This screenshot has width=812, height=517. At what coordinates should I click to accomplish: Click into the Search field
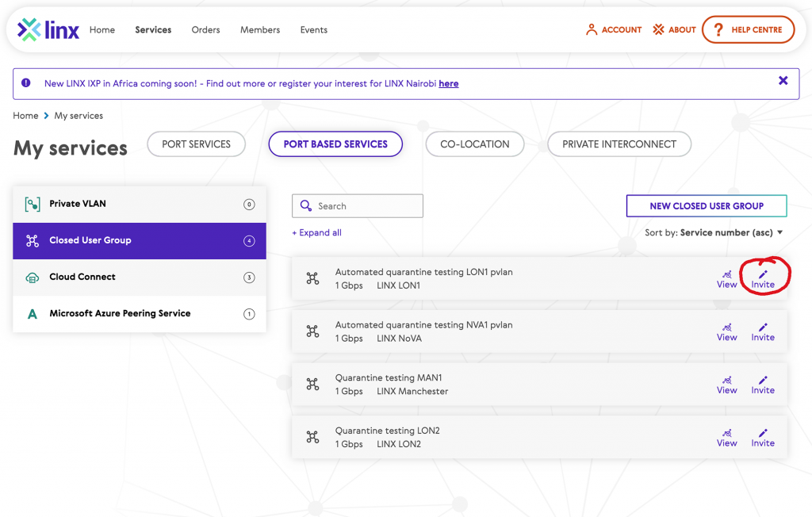pos(358,205)
